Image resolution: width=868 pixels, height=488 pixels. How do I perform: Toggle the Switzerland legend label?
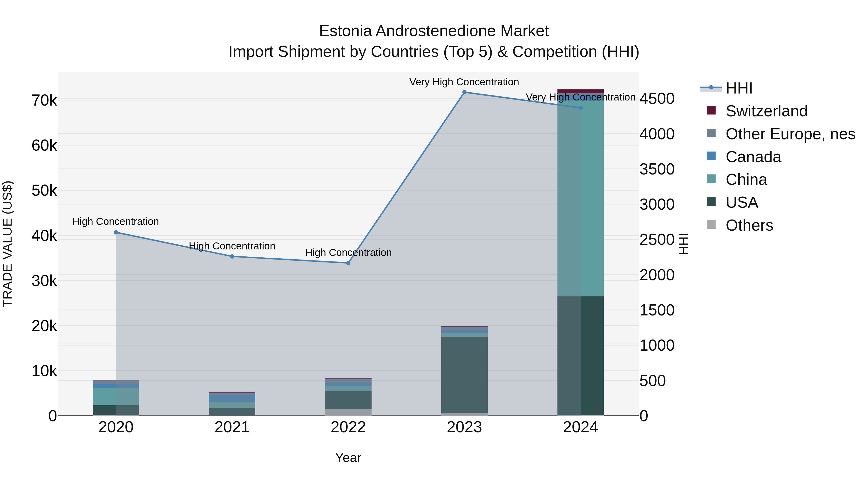(766, 111)
